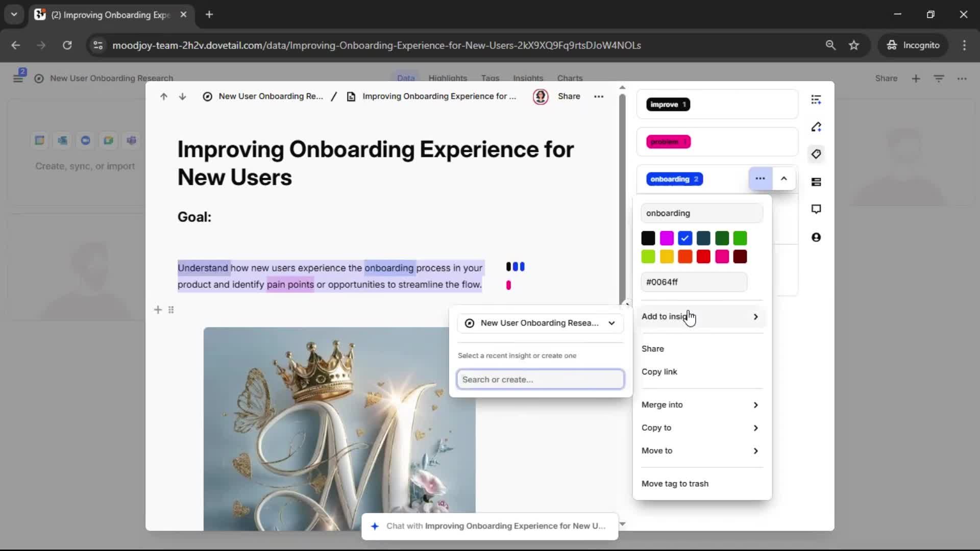980x551 pixels.
Task: Open the tags panel icon in right sidebar
Action: [816, 154]
